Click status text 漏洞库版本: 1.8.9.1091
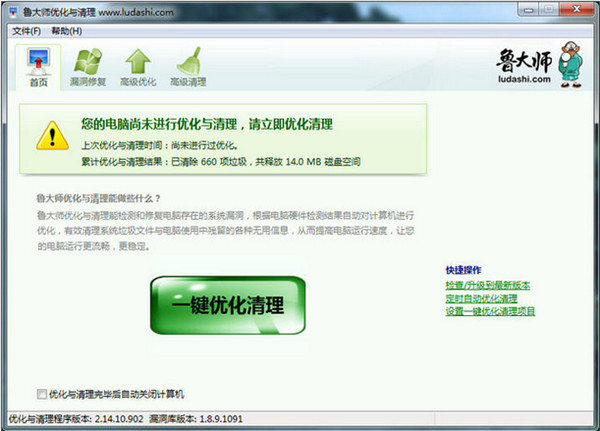The height and width of the screenshot is (431, 600). coord(196,419)
